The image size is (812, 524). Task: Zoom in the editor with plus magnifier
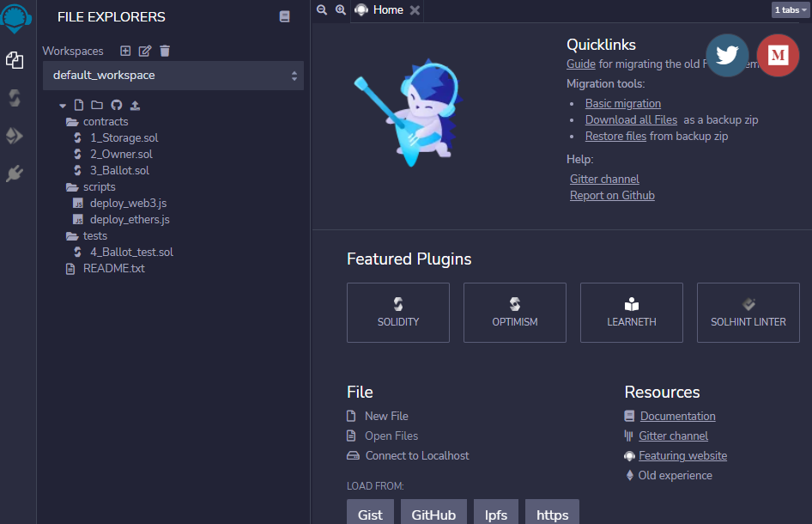[x=340, y=9]
